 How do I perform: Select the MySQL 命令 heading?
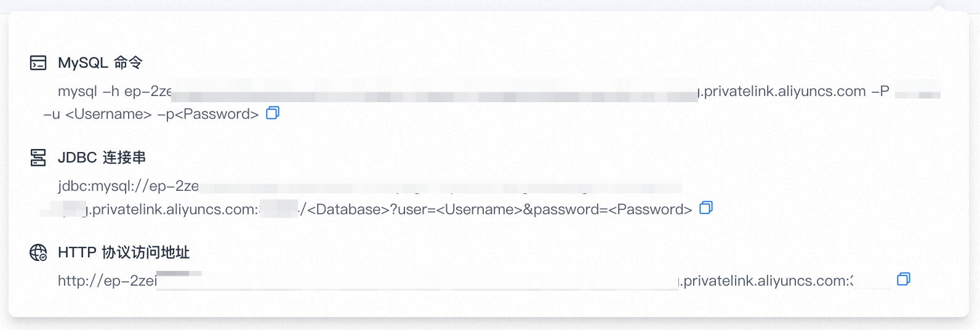click(100, 63)
